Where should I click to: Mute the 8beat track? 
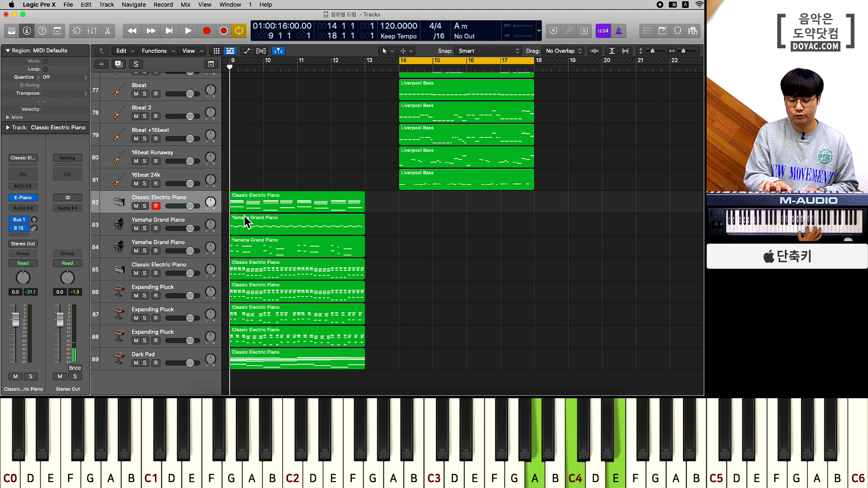tap(136, 94)
